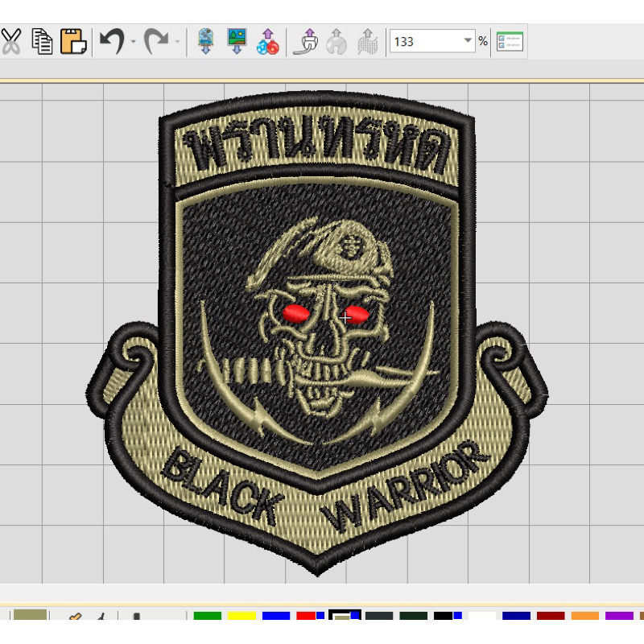644x644 pixels.
Task: Select the green palette color
Action: point(208,615)
